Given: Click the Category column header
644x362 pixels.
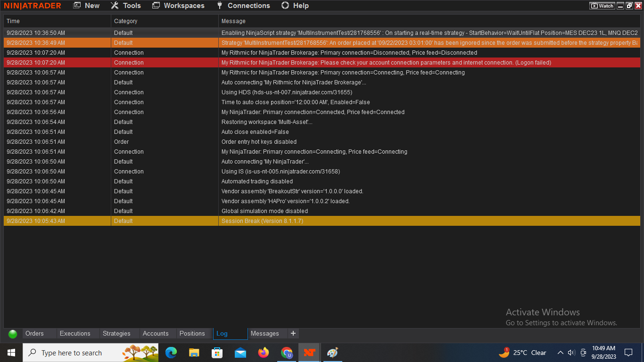Looking at the screenshot, I should [165, 21].
